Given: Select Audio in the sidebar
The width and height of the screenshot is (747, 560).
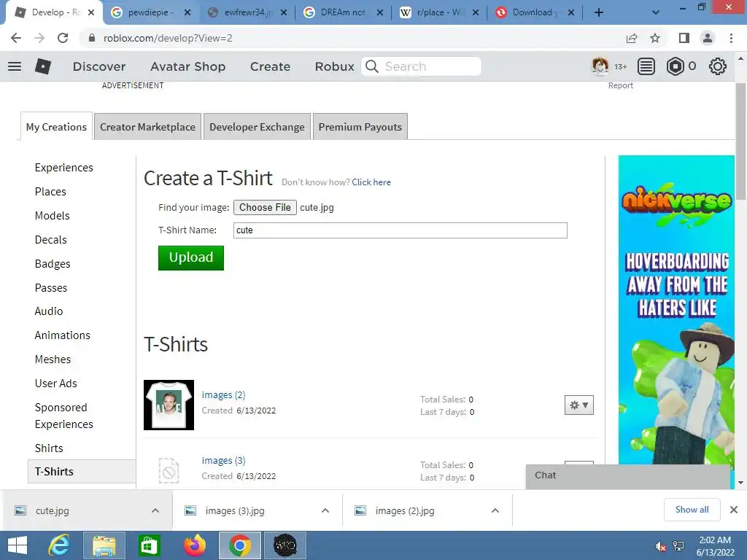Looking at the screenshot, I should 49,311.
